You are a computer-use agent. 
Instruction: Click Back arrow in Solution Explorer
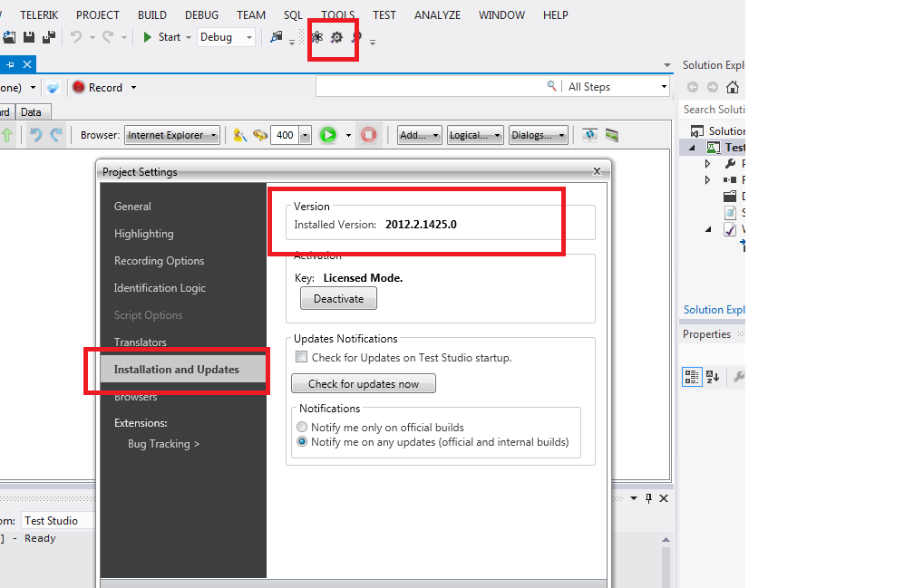coord(693,87)
